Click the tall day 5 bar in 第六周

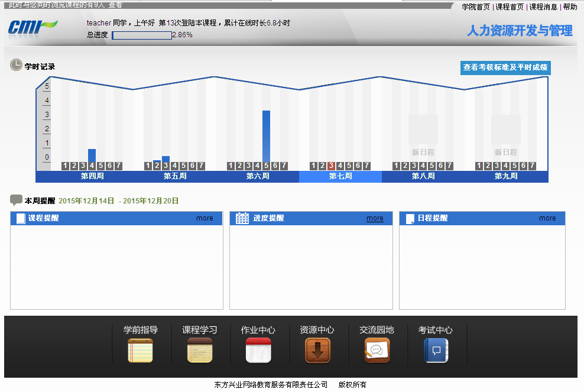point(266,136)
